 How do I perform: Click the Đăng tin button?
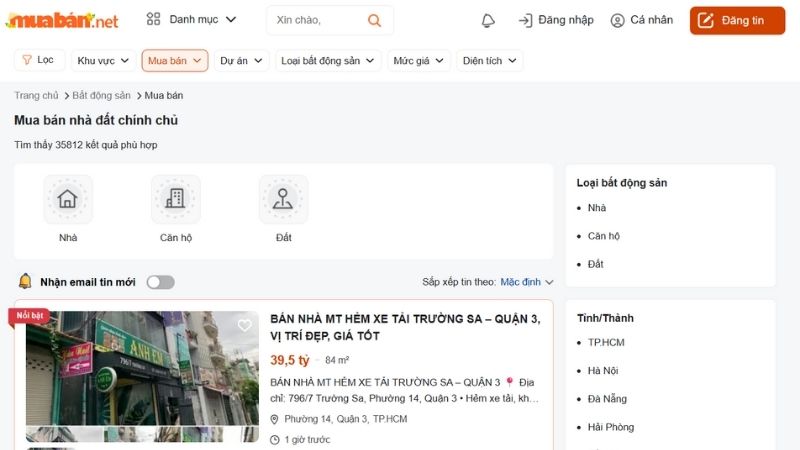737,20
